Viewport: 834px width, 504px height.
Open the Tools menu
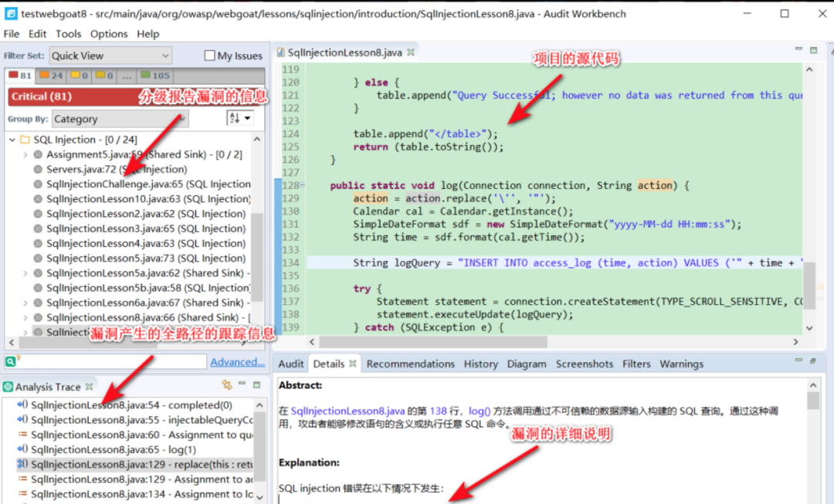click(x=69, y=34)
